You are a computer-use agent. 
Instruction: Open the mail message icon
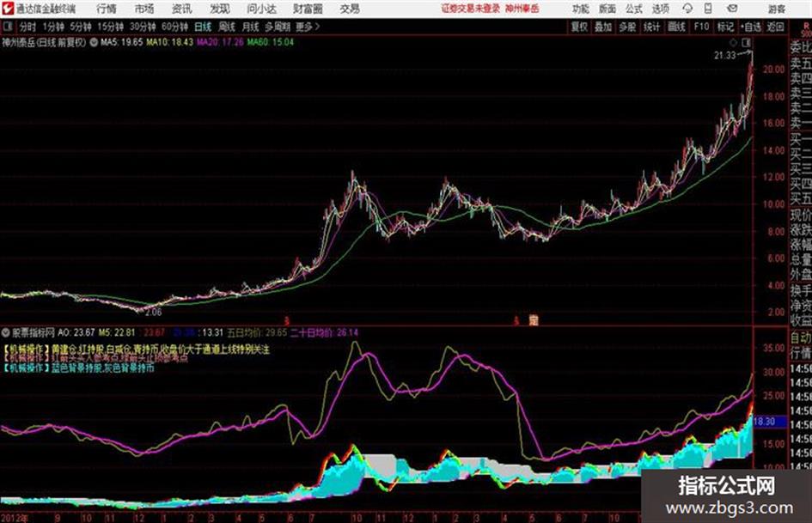tap(732, 9)
